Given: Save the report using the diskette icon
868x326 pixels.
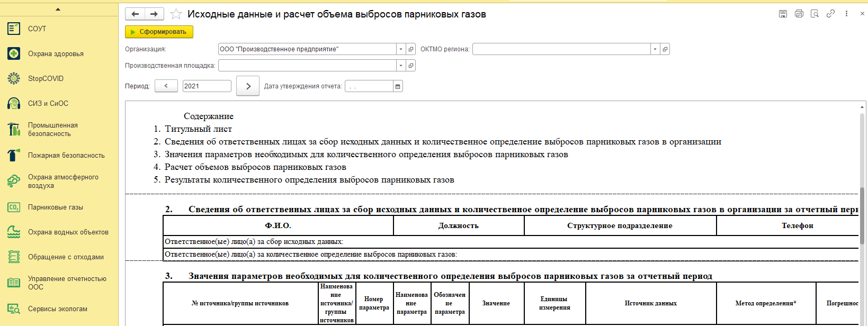Looking at the screenshot, I should point(783,14).
